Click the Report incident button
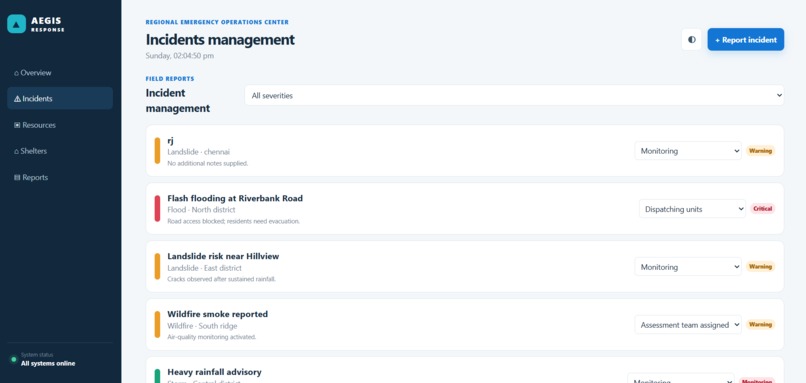The image size is (806, 383). 745,40
